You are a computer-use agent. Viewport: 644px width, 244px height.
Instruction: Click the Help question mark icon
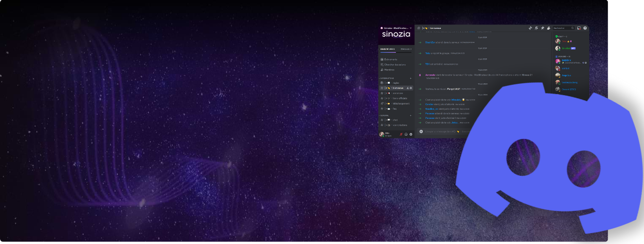(x=585, y=28)
